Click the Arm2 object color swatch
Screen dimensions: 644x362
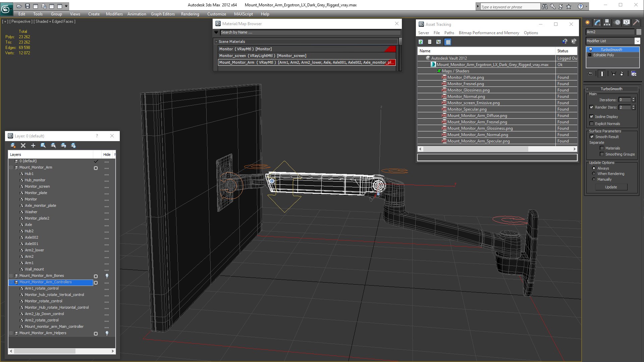pyautogui.click(x=638, y=32)
